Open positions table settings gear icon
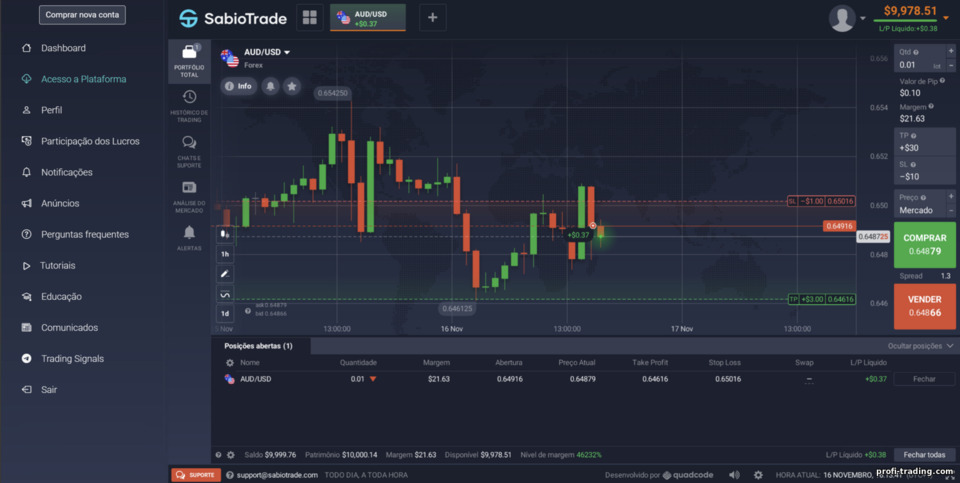Viewport: 960px width, 483px height. pyautogui.click(x=230, y=363)
